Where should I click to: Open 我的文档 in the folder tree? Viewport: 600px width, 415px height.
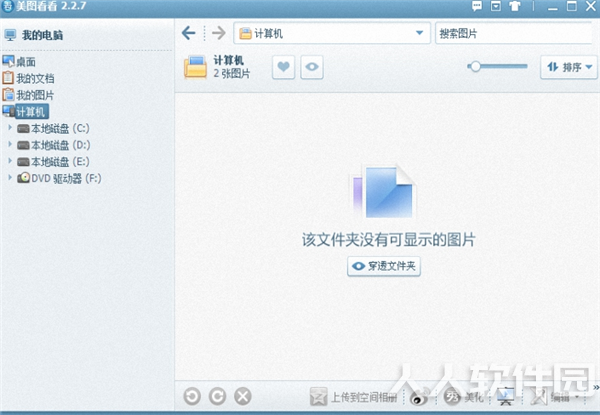pyautogui.click(x=28, y=78)
